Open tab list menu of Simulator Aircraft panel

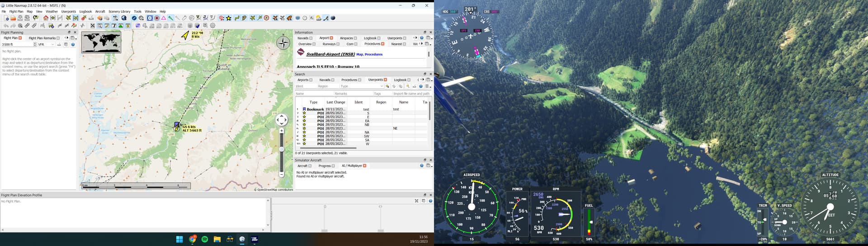point(429,166)
